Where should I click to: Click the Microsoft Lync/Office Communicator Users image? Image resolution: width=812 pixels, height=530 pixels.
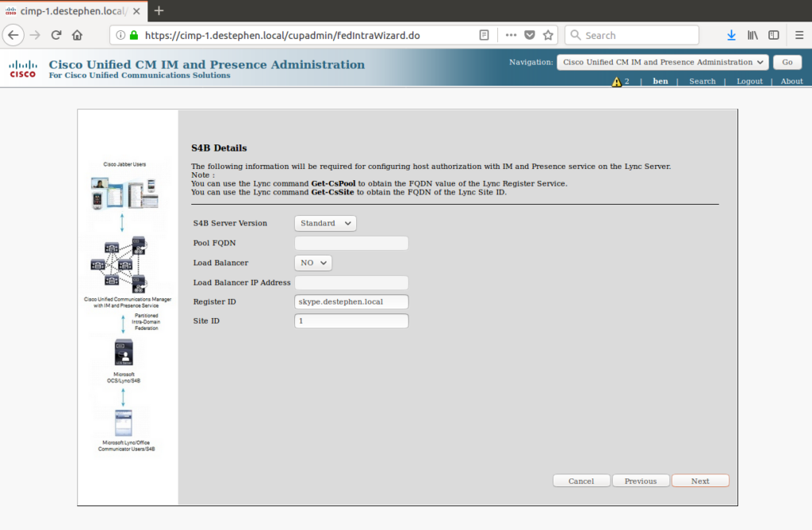[x=124, y=423]
